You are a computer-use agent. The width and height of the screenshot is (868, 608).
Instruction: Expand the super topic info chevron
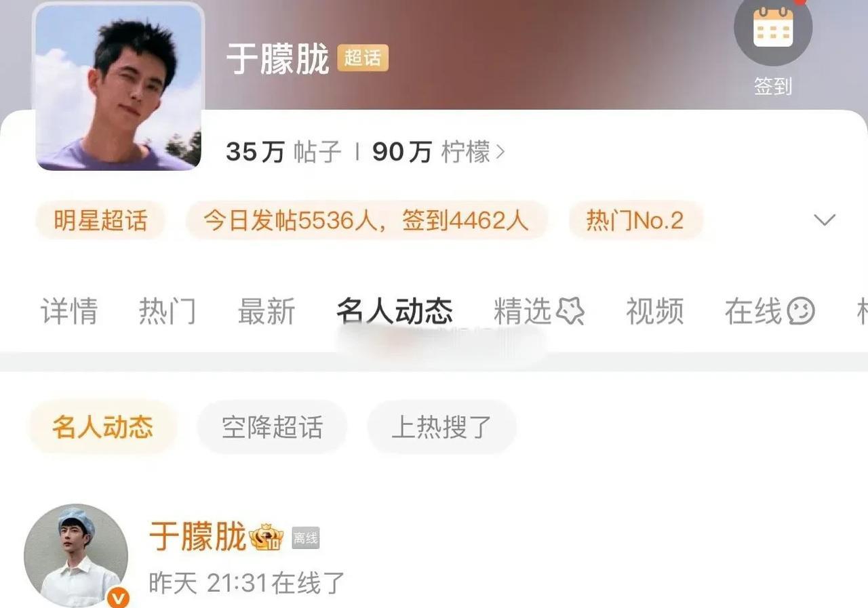click(x=825, y=220)
